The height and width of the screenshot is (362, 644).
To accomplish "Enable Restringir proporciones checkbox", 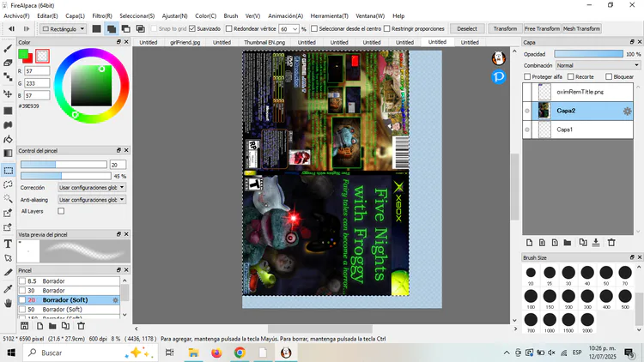I will point(386,28).
